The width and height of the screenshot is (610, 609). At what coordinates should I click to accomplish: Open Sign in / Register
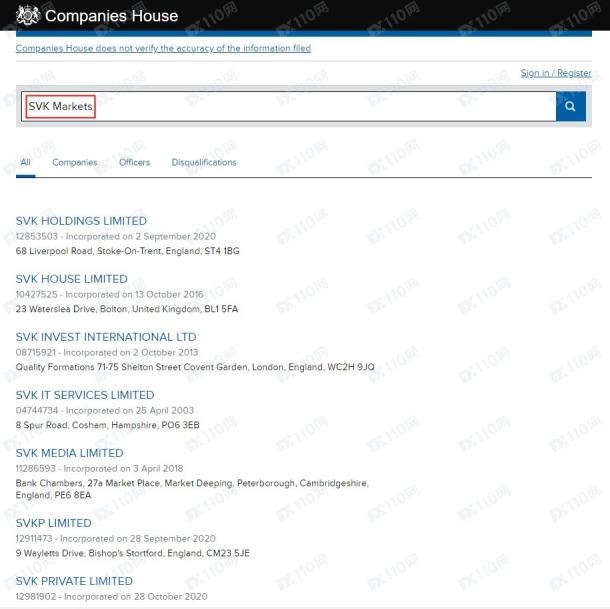click(x=556, y=73)
